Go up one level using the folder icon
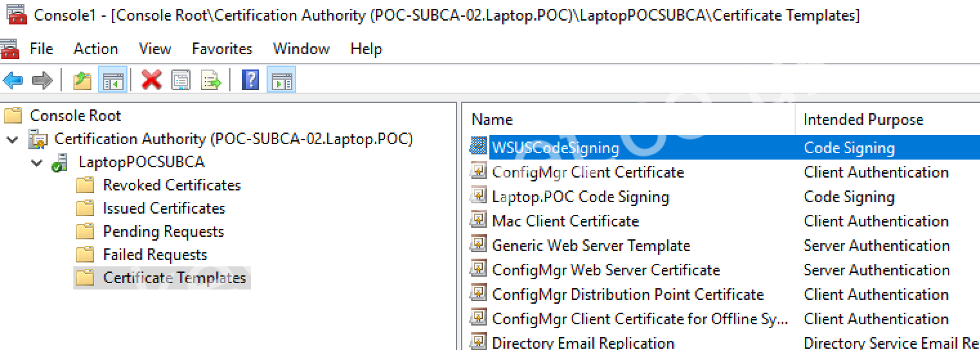 pos(82,80)
